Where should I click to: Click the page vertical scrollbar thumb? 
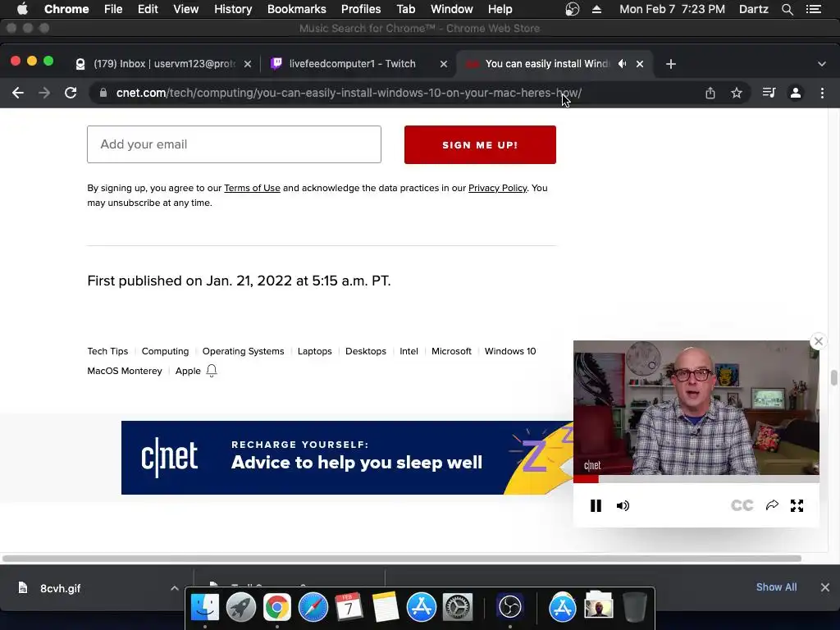pos(833,377)
